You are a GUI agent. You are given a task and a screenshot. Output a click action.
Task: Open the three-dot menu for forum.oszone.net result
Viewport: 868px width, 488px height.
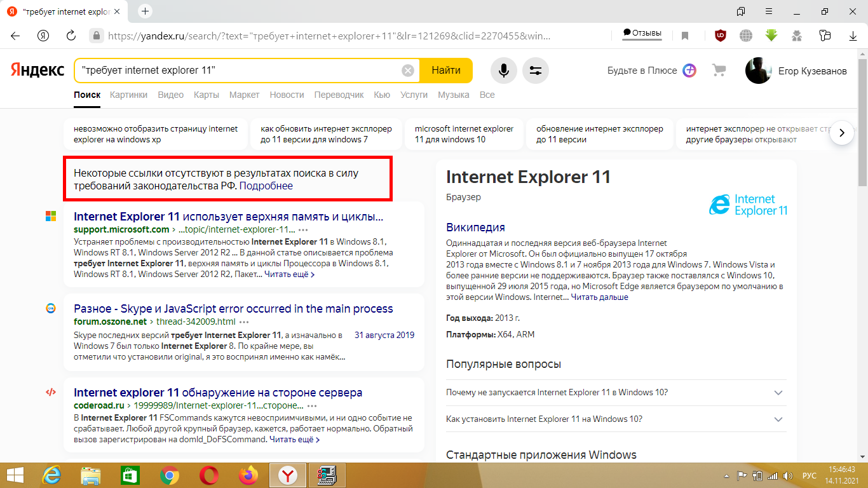(x=245, y=322)
